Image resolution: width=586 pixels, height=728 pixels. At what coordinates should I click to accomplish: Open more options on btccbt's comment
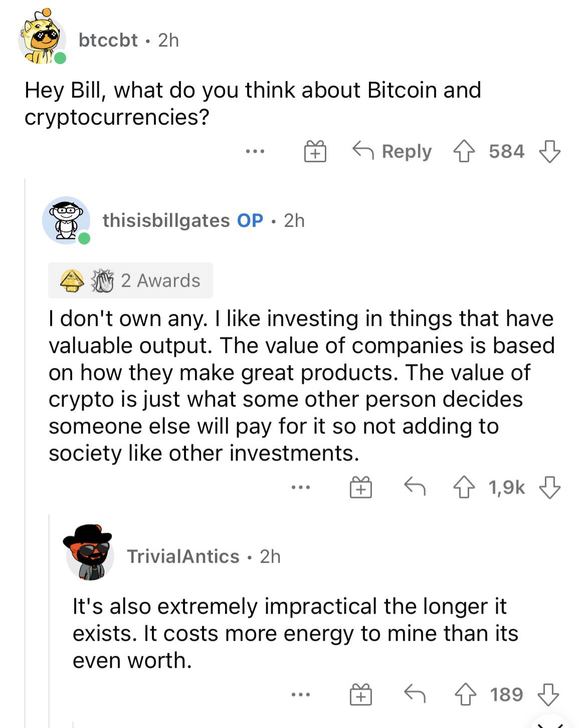(255, 151)
